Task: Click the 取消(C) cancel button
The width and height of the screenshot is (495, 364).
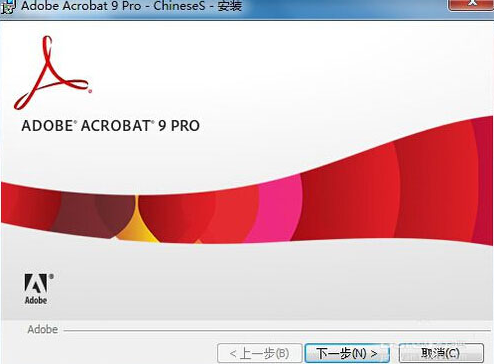Action: point(441,353)
